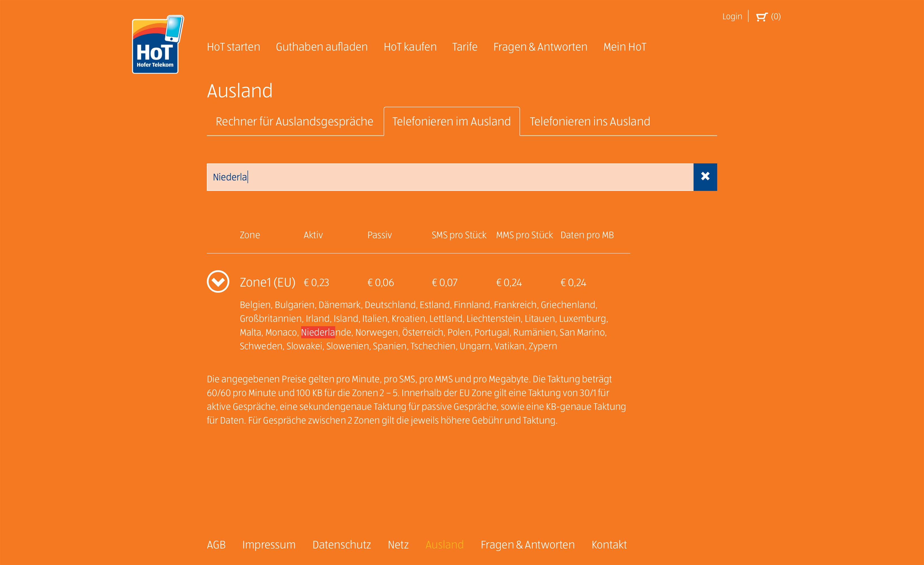Navigate to Guthaben aufladen
Screen dimensions: 924x565
[321, 47]
